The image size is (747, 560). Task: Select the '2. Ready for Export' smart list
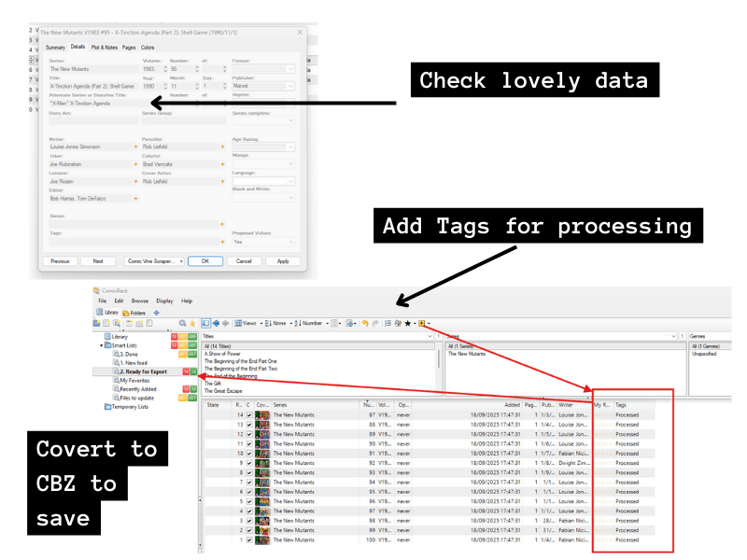(x=143, y=371)
